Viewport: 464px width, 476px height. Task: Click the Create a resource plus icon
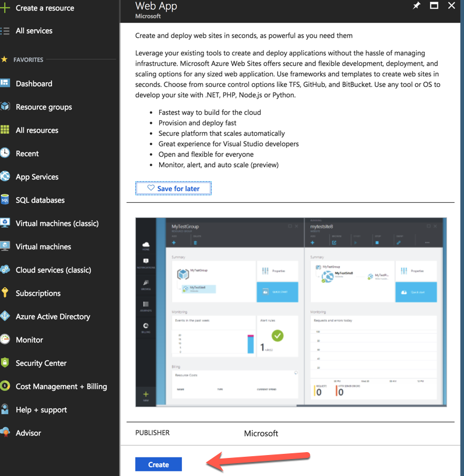(x=5, y=8)
